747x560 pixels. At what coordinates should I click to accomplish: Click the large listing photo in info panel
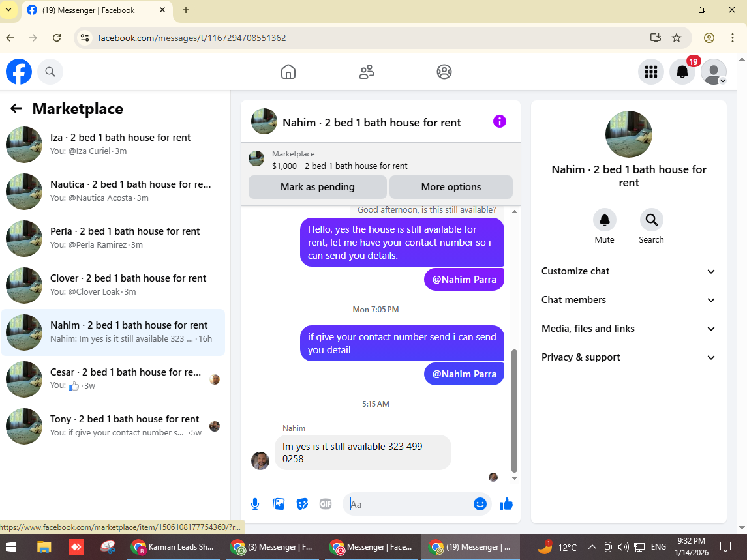pos(629,134)
